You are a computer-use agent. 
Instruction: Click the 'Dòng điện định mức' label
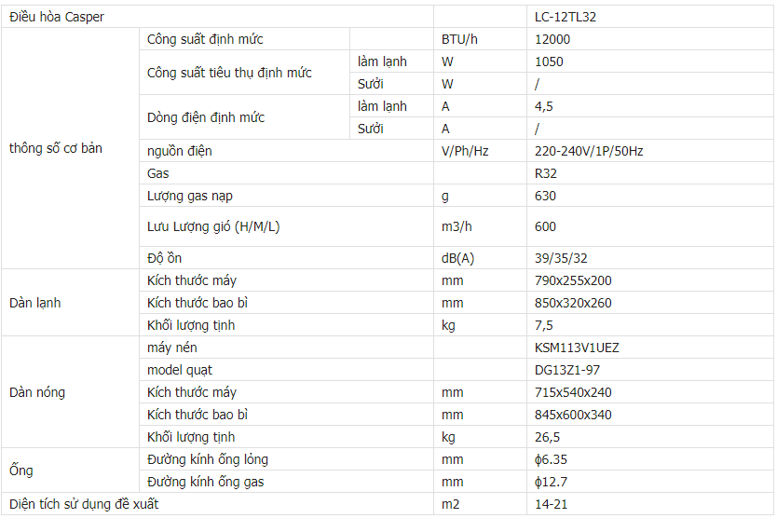coord(206,117)
